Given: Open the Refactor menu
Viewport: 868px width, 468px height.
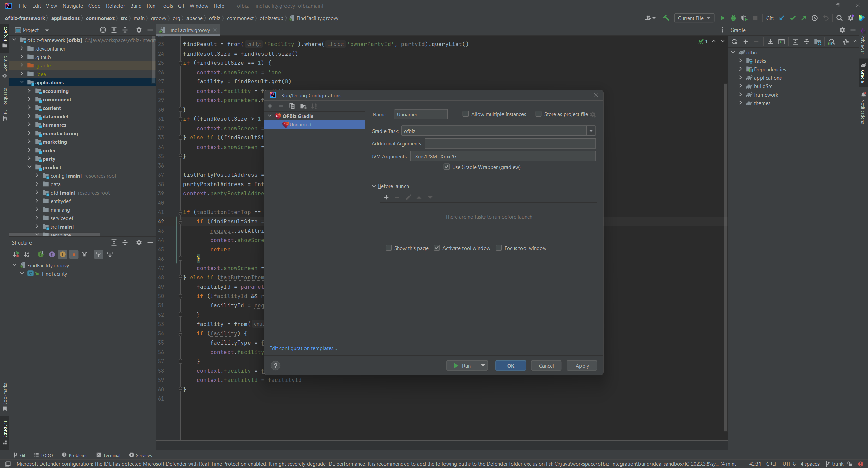Looking at the screenshot, I should coord(115,6).
